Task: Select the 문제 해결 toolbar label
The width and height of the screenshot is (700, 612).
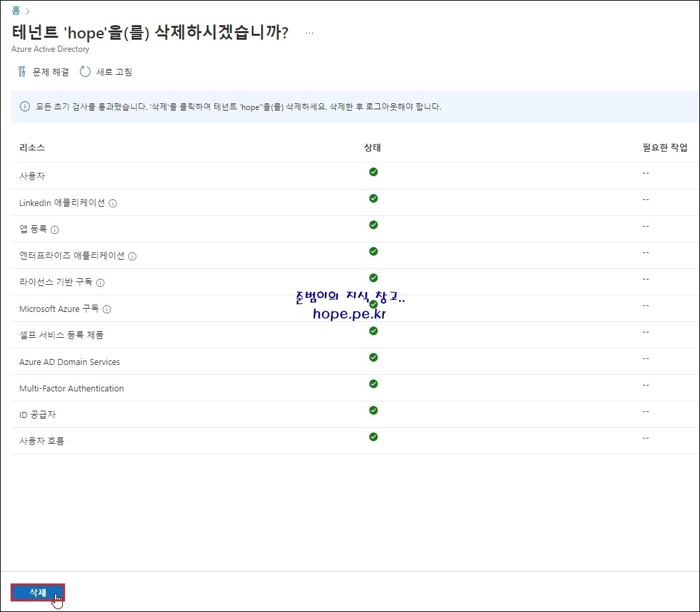Action: (x=51, y=72)
